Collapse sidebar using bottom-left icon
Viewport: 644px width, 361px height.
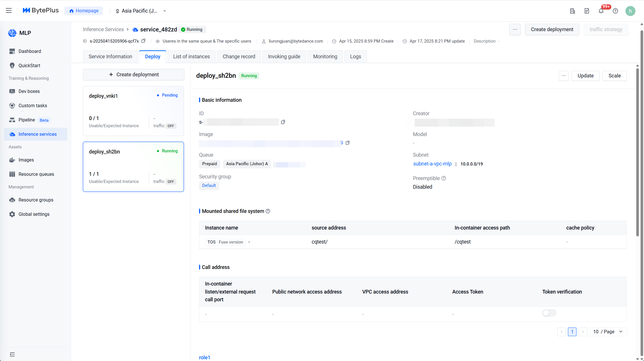[12, 354]
